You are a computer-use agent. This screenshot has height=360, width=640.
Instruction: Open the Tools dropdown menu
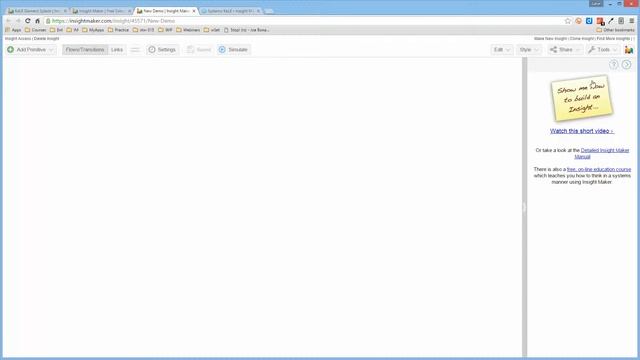click(602, 49)
